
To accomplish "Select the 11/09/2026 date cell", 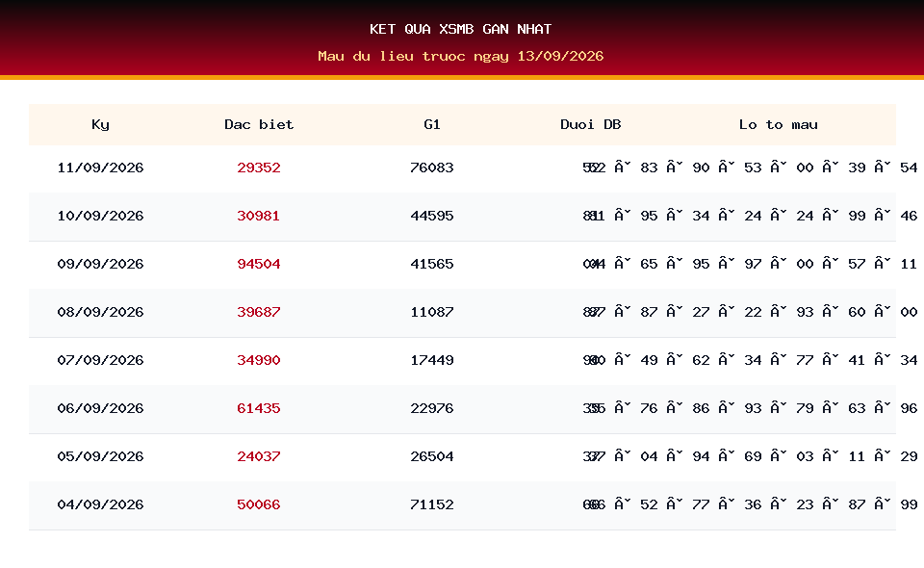I will [x=100, y=168].
